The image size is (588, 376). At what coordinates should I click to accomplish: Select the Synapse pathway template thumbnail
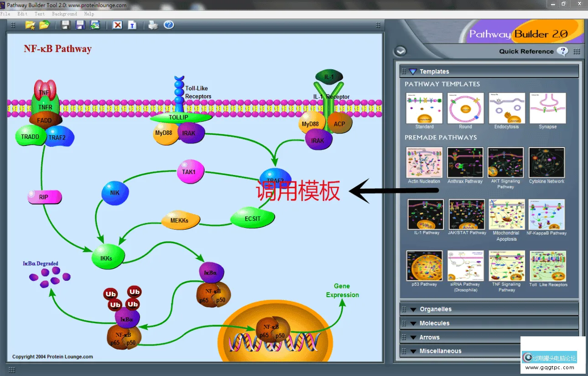click(x=547, y=108)
